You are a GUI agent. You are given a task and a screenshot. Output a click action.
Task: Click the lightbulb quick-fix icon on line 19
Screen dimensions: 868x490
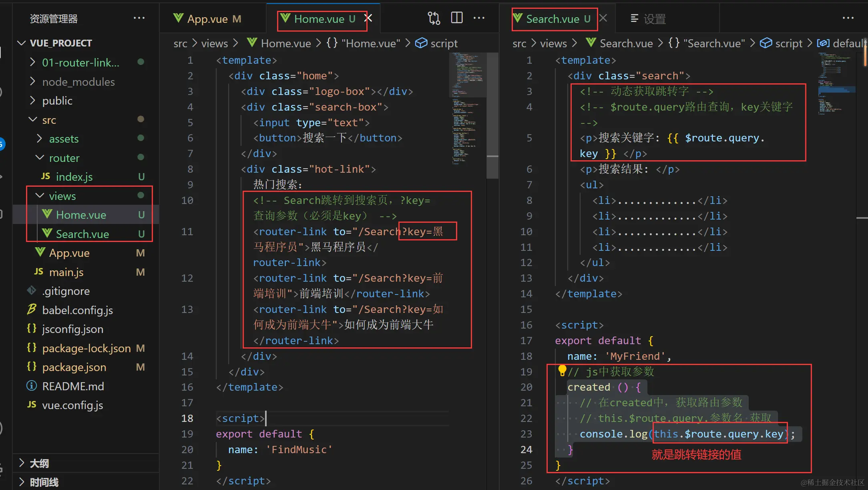tap(562, 371)
